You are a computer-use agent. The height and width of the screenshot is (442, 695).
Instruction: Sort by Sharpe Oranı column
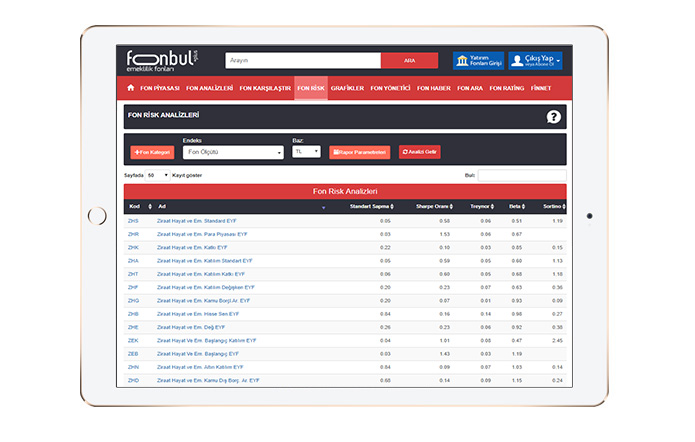[x=434, y=207]
